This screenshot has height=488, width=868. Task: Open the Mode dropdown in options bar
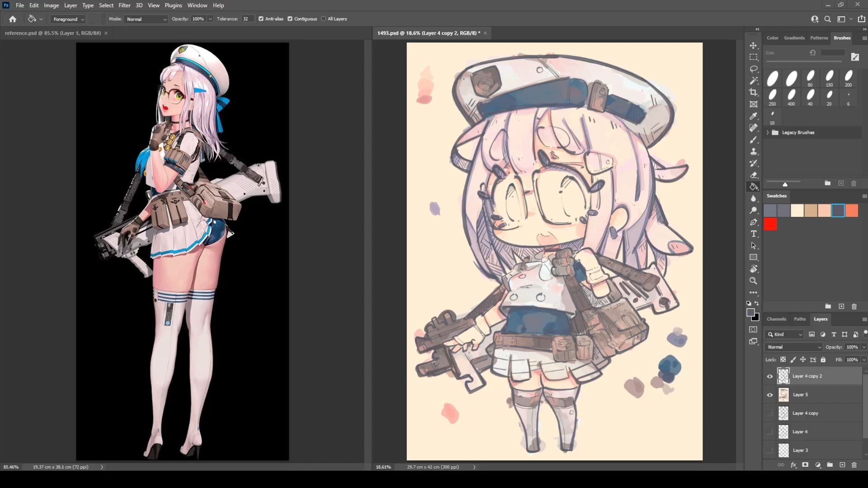point(146,19)
